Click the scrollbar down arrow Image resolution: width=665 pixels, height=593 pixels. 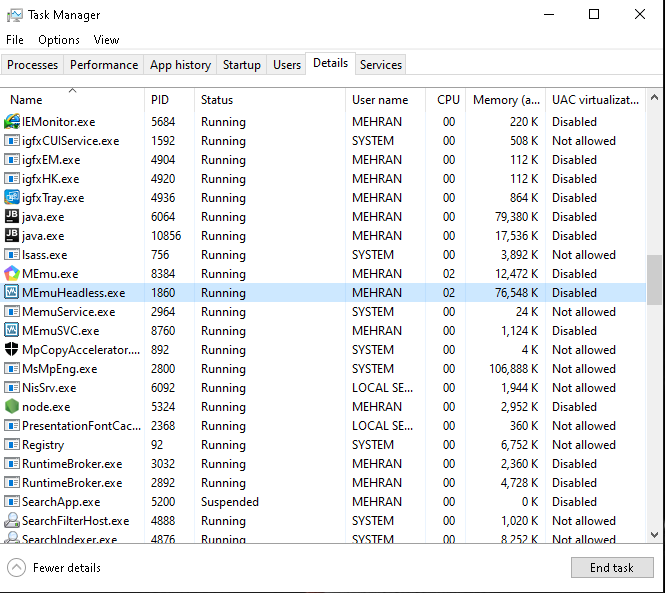pyautogui.click(x=654, y=535)
